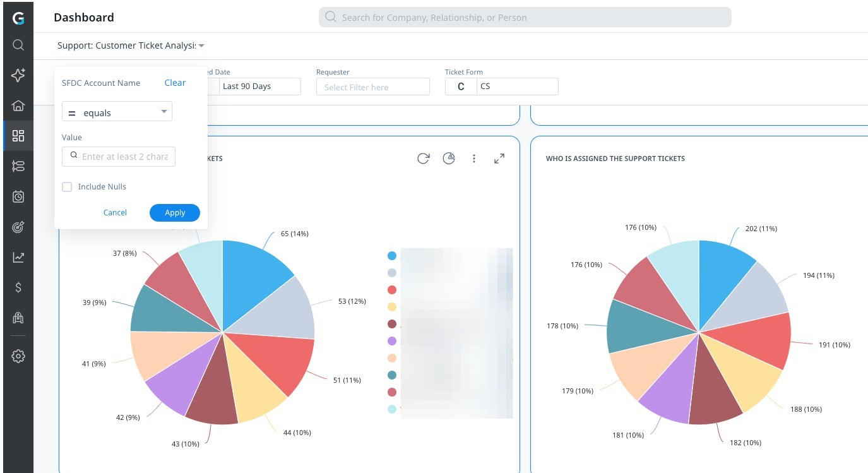Click the 178 (10%) data label
The width and height of the screenshot is (868, 473).
562,326
